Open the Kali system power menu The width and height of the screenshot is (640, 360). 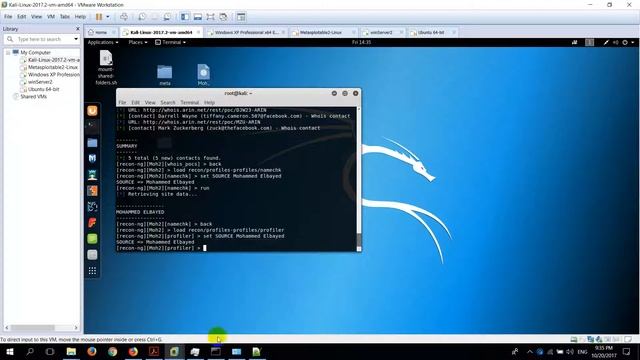coord(627,42)
